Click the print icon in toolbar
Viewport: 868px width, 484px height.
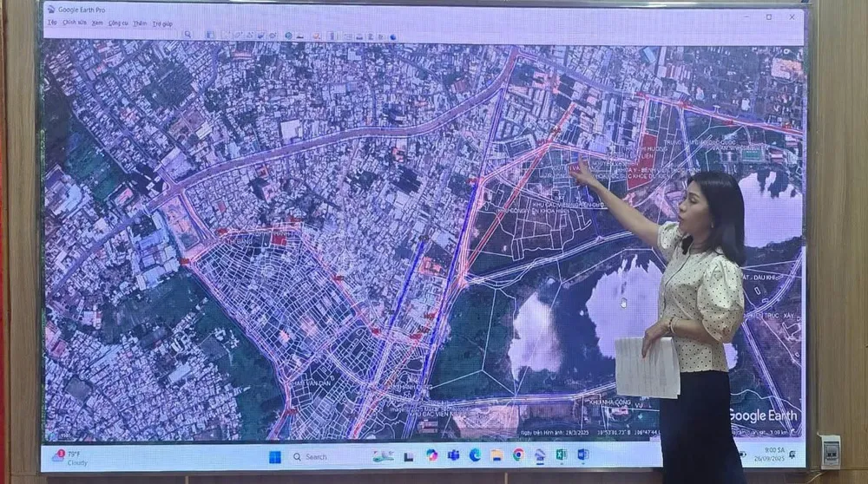(359, 36)
